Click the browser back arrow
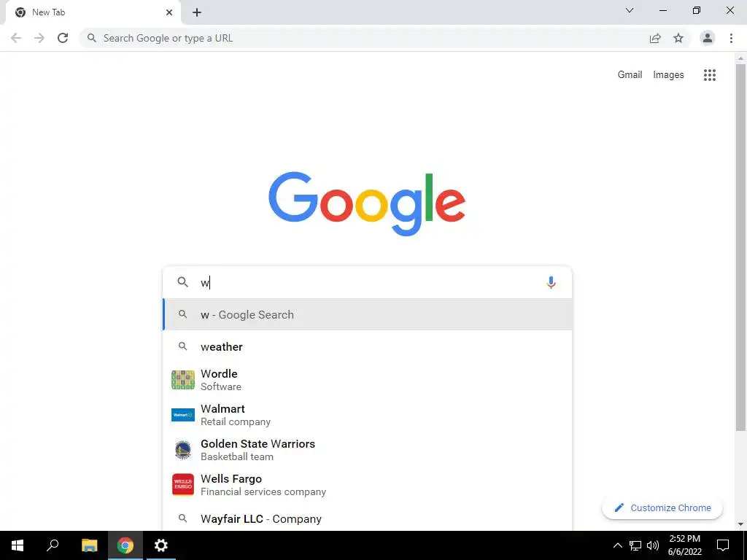The image size is (747, 560). pyautogui.click(x=16, y=38)
